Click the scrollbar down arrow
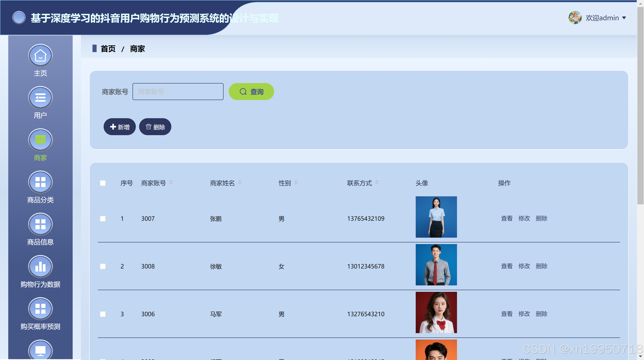The image size is (644, 360). [x=640, y=356]
